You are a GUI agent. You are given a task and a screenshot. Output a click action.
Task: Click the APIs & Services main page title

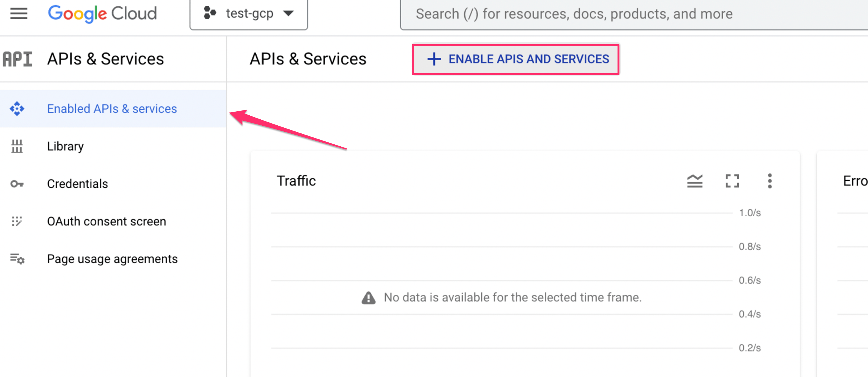coord(308,59)
